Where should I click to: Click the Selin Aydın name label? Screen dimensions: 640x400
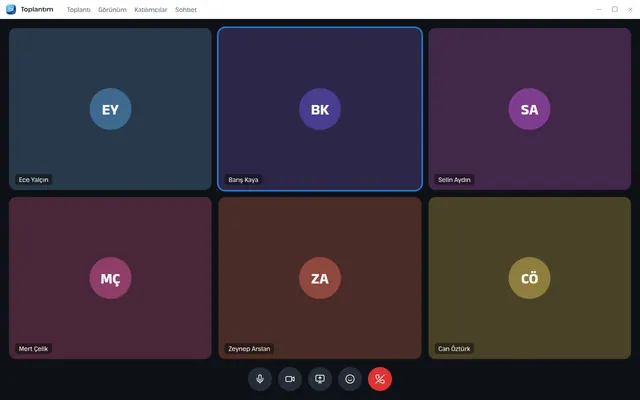(x=454, y=180)
